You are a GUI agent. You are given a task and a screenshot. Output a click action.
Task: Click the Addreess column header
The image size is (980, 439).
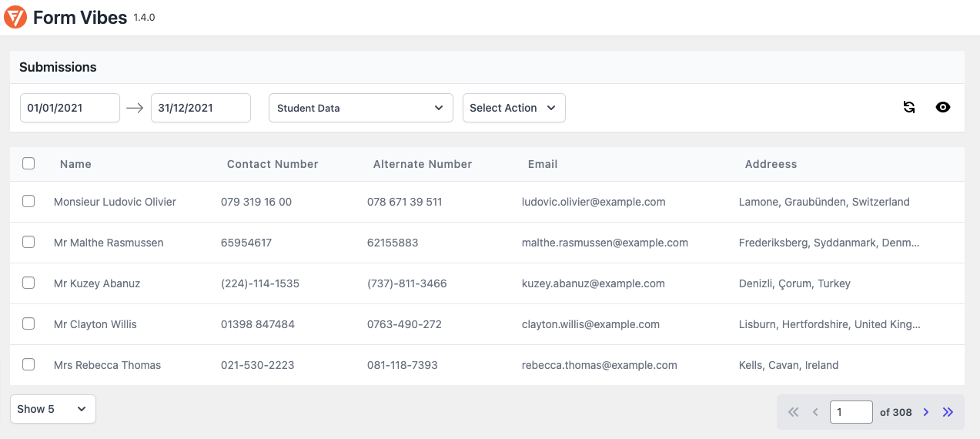pos(771,164)
